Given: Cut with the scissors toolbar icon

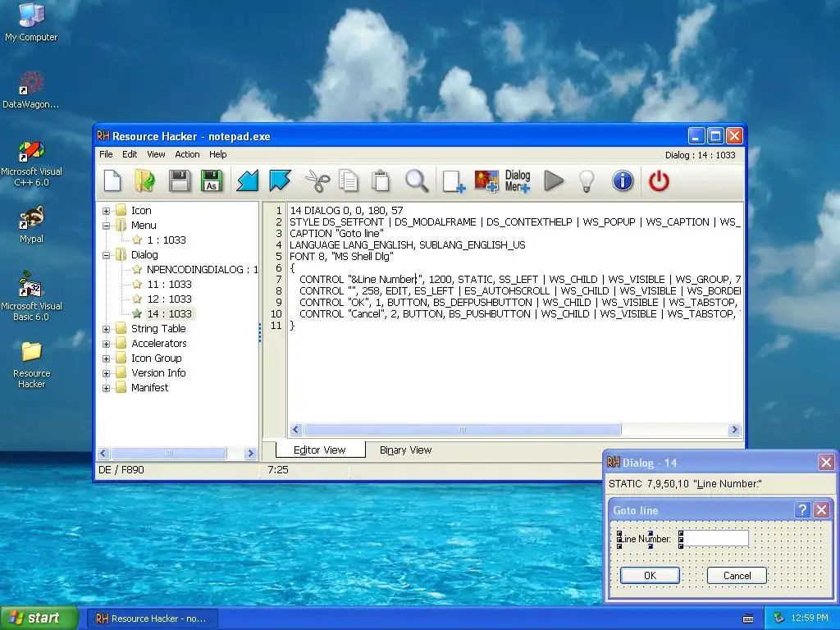Looking at the screenshot, I should pos(317,180).
